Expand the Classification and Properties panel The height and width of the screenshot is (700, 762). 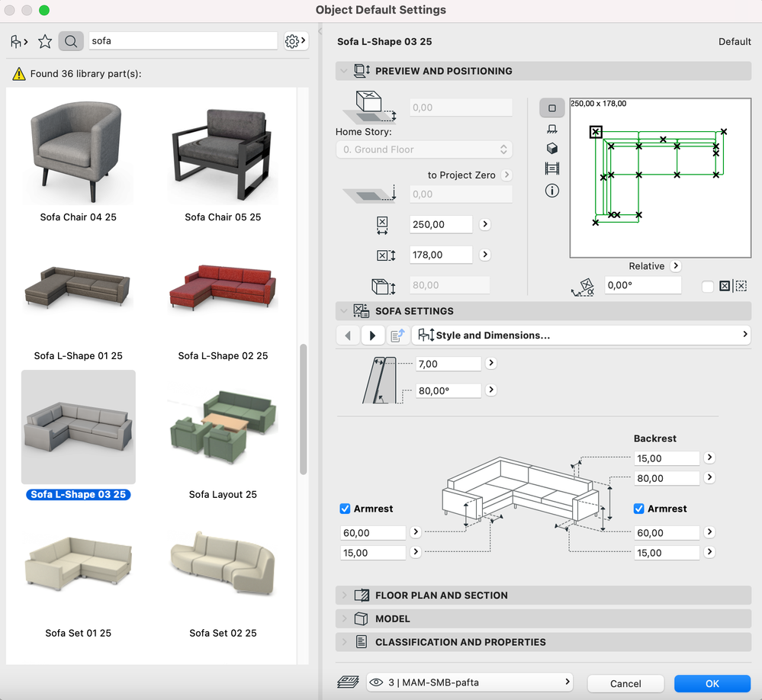click(x=460, y=642)
